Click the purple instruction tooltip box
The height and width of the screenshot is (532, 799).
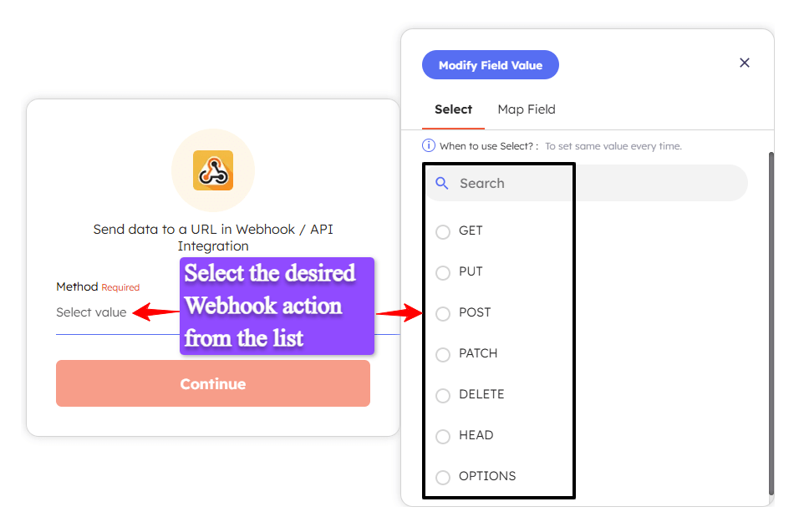[276, 306]
